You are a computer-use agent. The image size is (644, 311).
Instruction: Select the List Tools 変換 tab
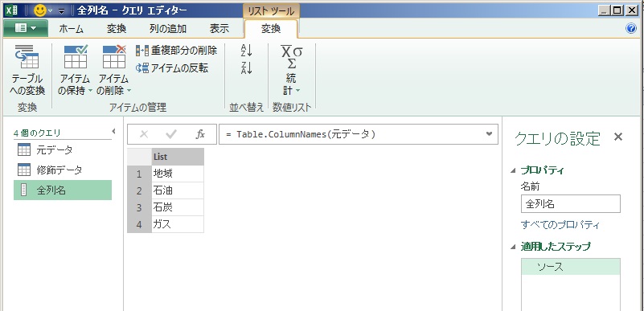coord(271,29)
